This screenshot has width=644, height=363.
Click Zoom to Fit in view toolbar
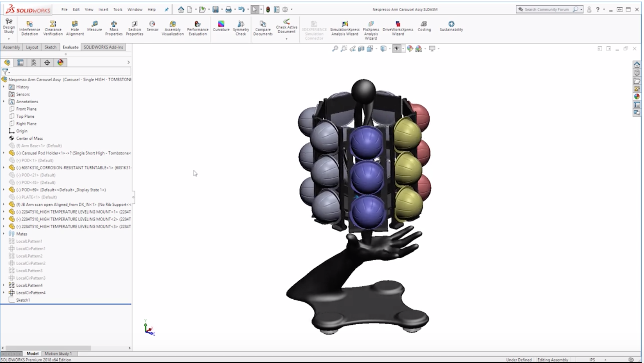[x=335, y=49]
